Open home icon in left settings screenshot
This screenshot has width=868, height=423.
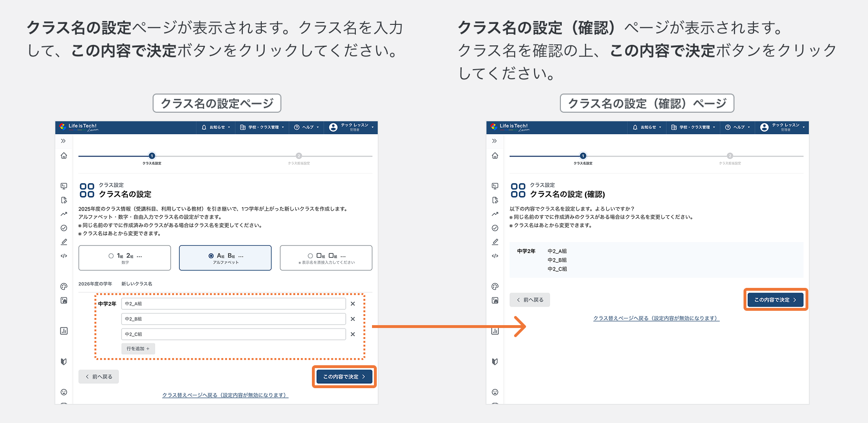(64, 156)
